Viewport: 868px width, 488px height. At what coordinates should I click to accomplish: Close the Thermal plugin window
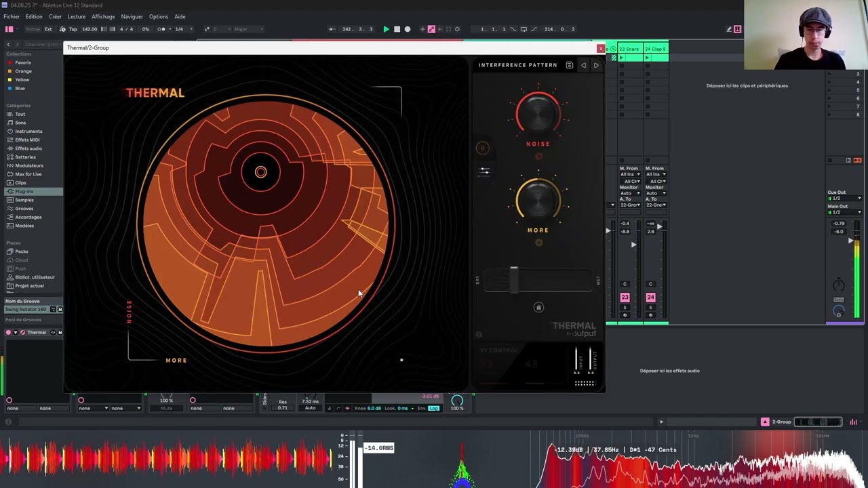click(x=600, y=49)
